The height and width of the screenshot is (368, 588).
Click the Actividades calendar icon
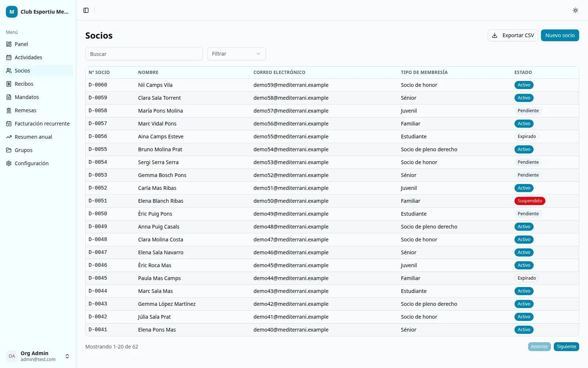(9, 57)
